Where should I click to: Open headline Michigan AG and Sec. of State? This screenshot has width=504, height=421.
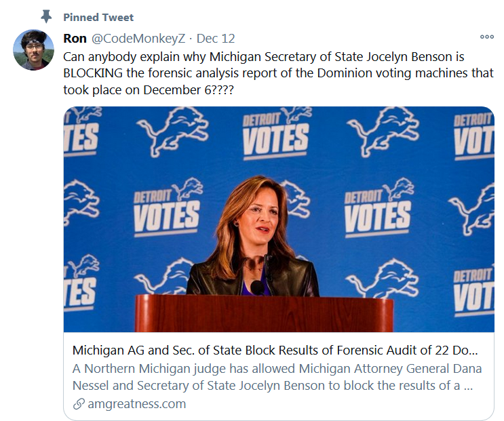click(275, 350)
